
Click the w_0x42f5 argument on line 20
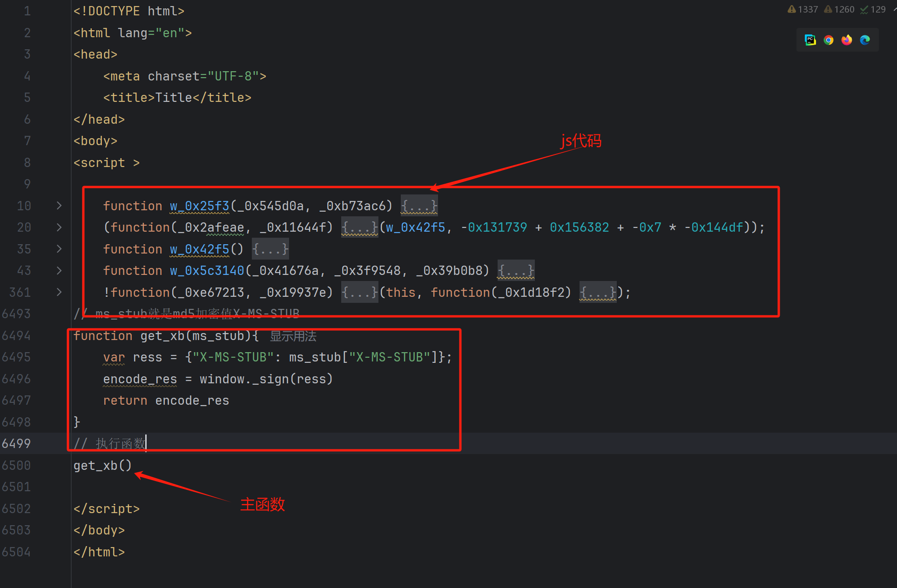click(x=416, y=227)
